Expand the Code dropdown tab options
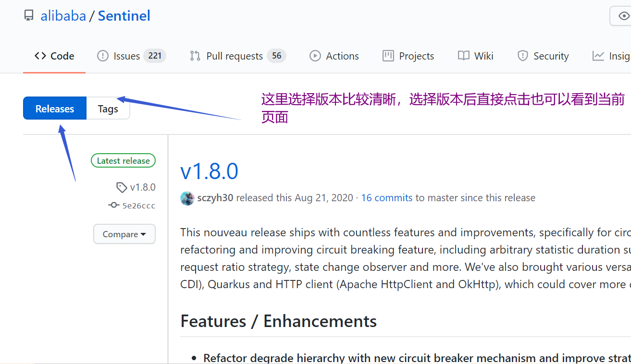 pyautogui.click(x=54, y=56)
